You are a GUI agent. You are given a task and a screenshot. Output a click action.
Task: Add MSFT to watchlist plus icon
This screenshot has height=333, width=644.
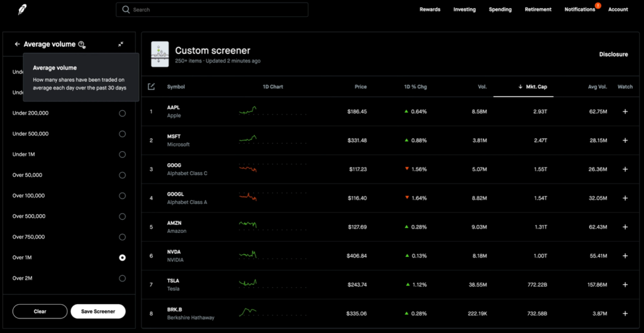[625, 140]
